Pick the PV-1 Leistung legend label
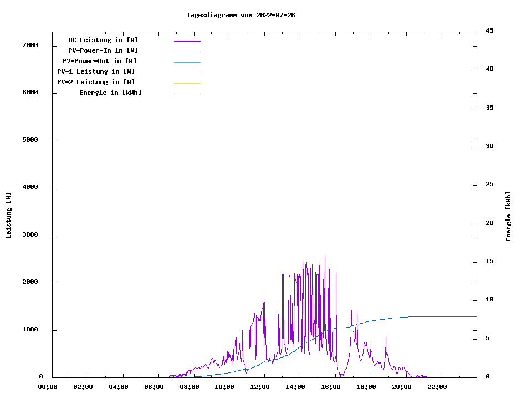The width and height of the screenshot is (532, 399). pyautogui.click(x=96, y=71)
